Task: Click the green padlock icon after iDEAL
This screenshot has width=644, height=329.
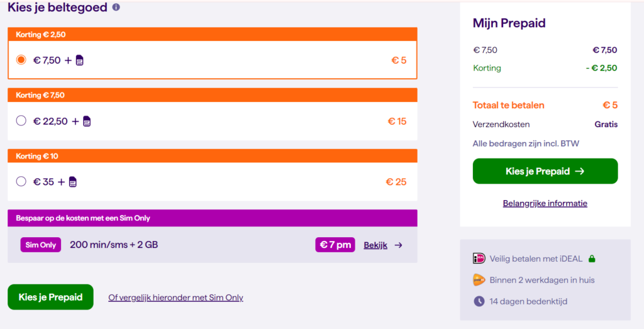Action: (x=592, y=259)
